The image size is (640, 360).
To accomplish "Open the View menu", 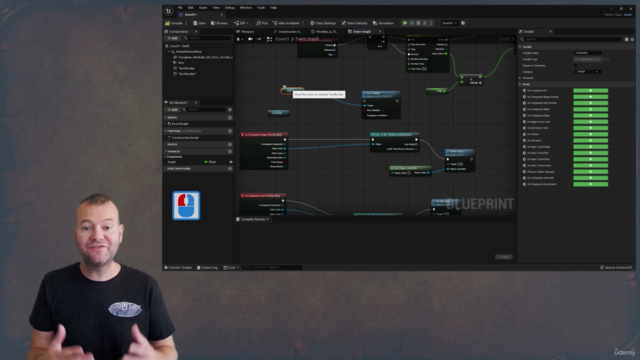I will pyautogui.click(x=216, y=8).
